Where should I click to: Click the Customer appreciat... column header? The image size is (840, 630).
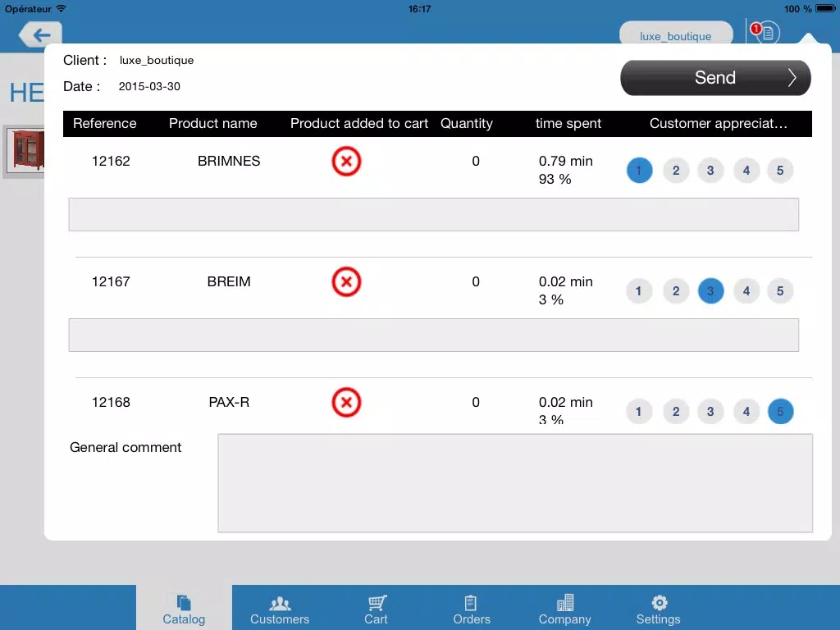point(718,123)
